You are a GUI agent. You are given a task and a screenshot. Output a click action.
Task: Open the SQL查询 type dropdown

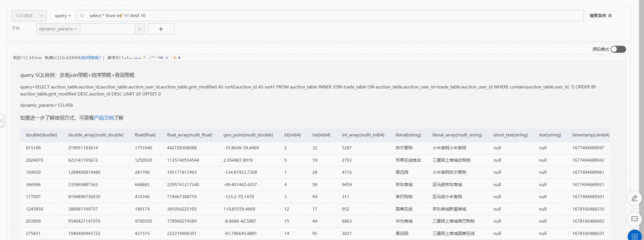29,16
